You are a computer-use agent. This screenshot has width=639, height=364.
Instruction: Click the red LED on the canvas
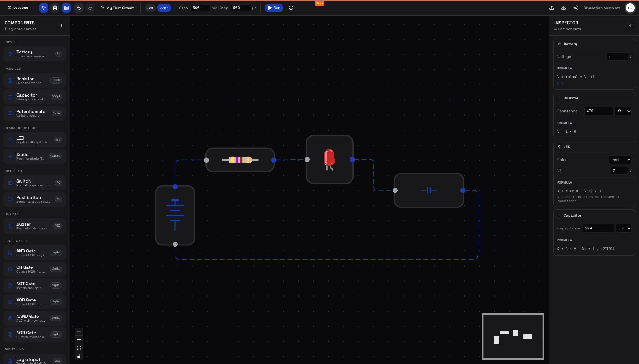pos(330,159)
